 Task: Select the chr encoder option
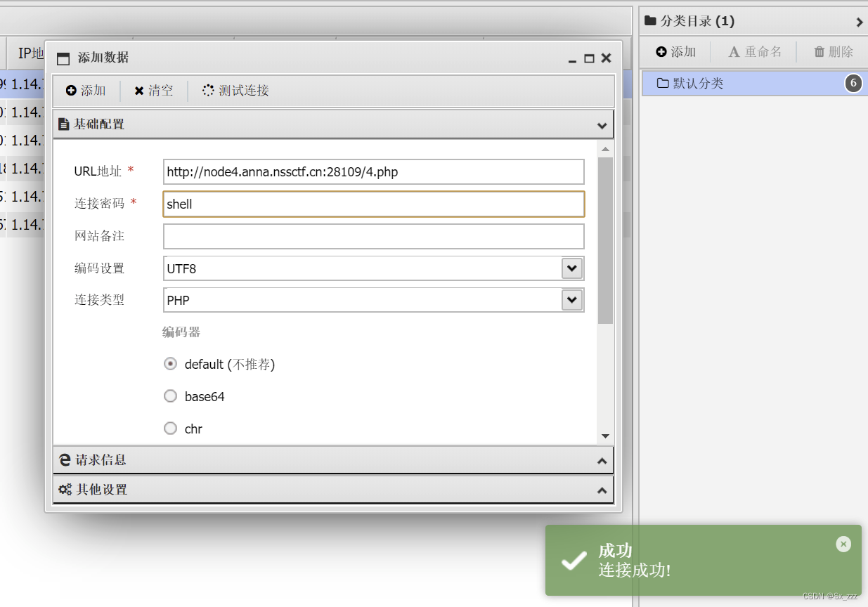[170, 428]
